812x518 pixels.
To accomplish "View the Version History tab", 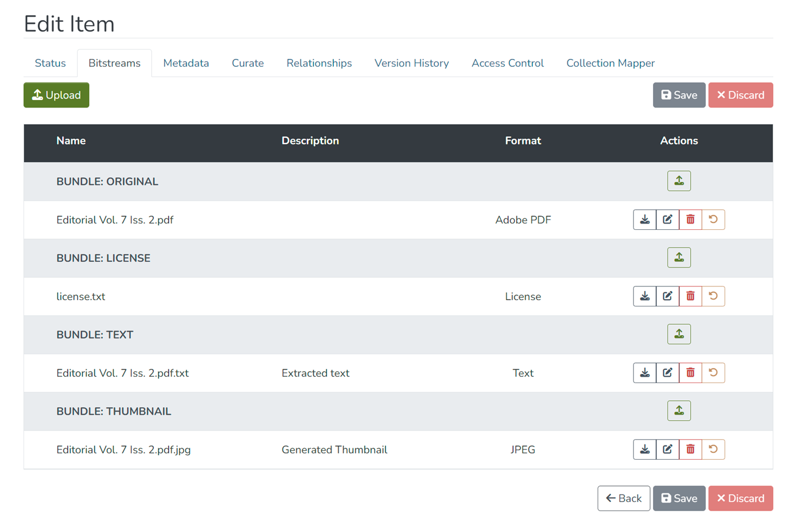I will (411, 63).
